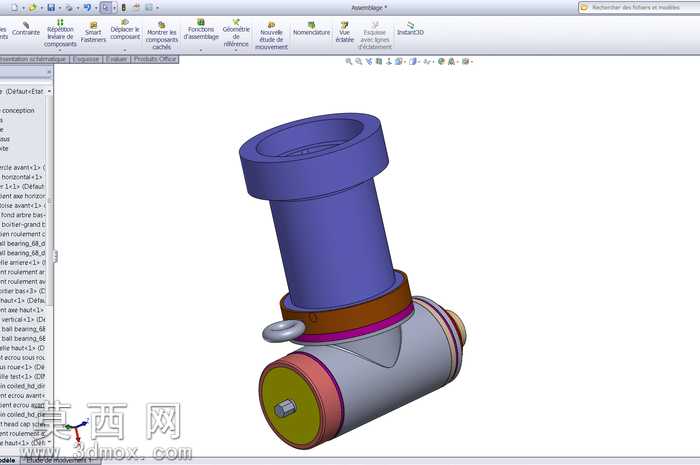
Task: Open the Options icon in the top toolbar
Action: pos(149,8)
